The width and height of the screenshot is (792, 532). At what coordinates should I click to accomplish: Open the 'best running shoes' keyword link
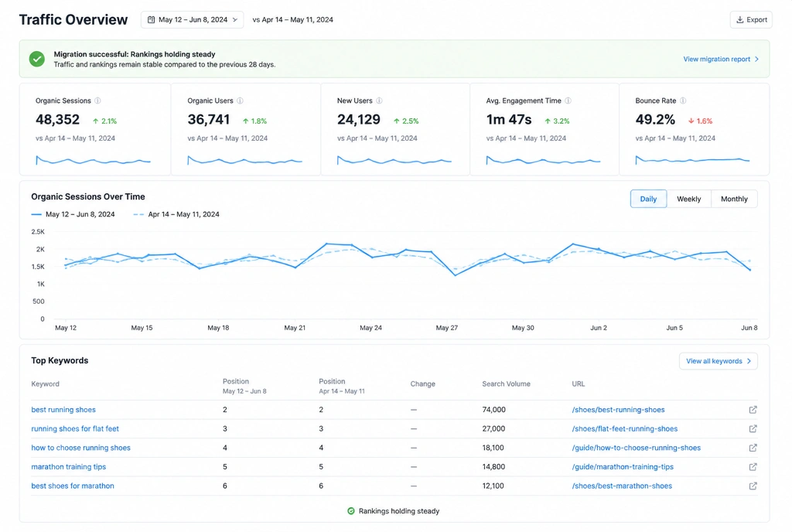pyautogui.click(x=63, y=409)
